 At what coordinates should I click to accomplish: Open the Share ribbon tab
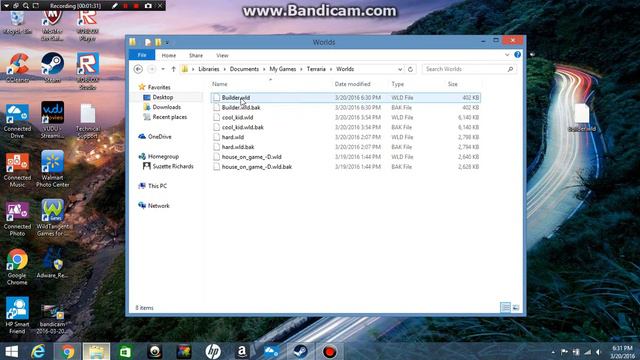[x=196, y=55]
